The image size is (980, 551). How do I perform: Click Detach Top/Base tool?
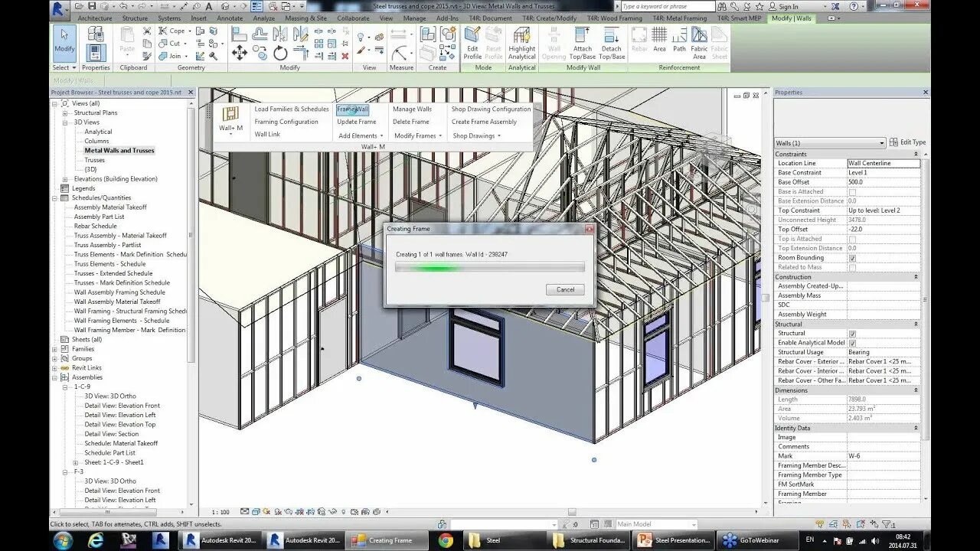coord(612,44)
